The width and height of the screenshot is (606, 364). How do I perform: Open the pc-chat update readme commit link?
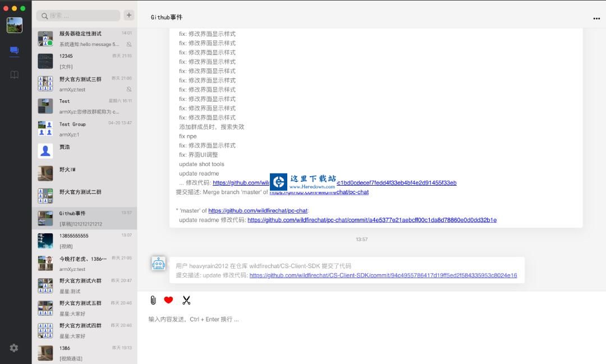[371, 220]
